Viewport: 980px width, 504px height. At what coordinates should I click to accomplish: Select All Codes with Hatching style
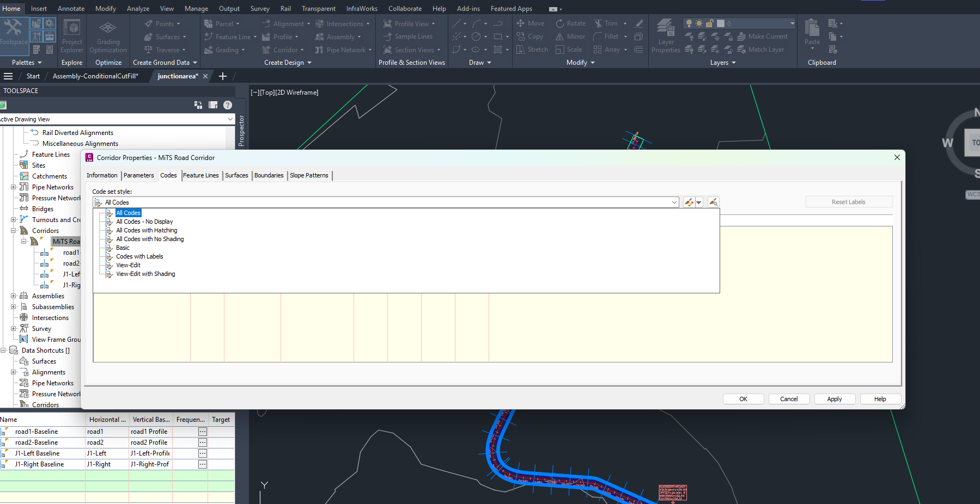coord(147,230)
